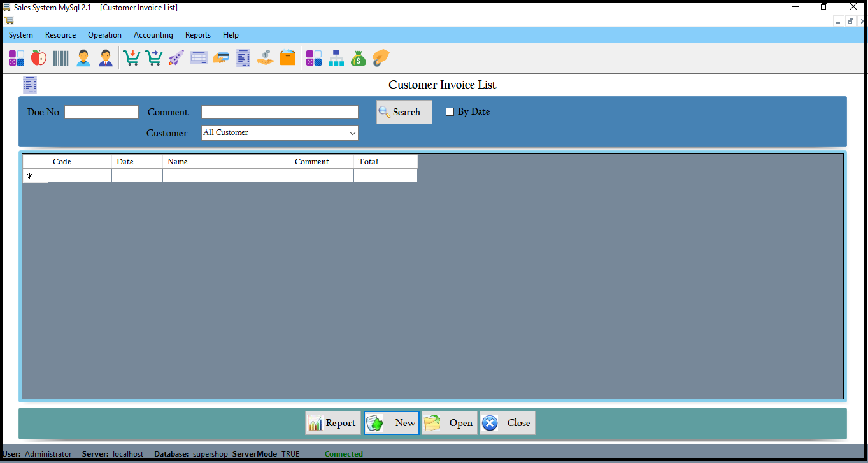Click the rocket toolbar icon
868x463 pixels.
(176, 58)
